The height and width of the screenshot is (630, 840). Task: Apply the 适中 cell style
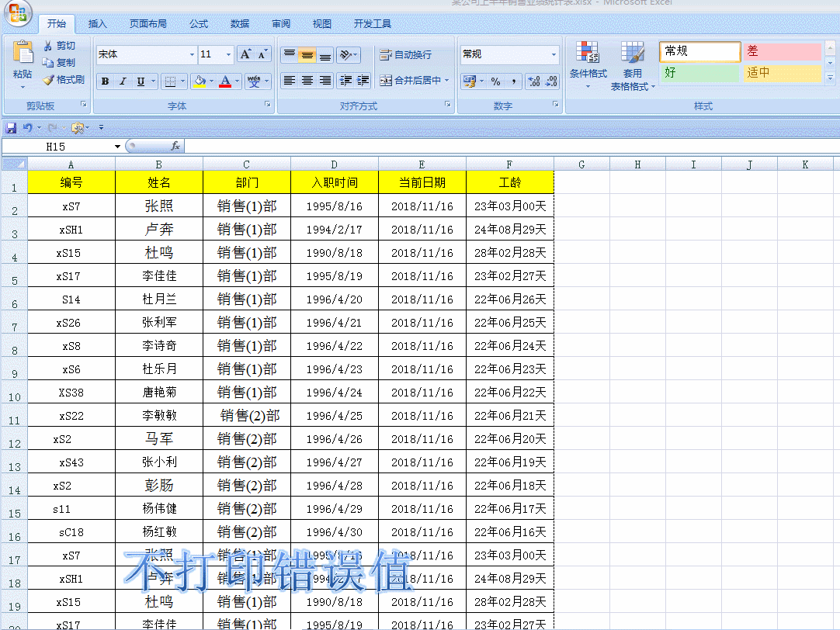coord(782,73)
